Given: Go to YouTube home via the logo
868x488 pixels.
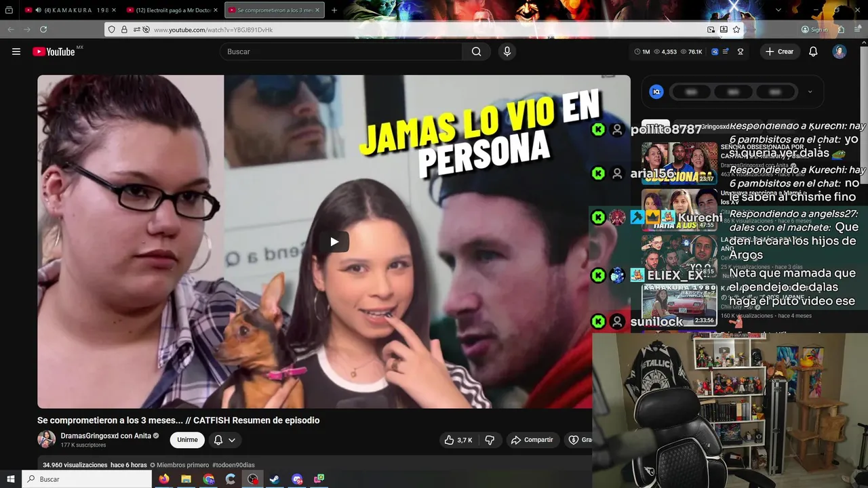Looking at the screenshot, I should pyautogui.click(x=54, y=52).
